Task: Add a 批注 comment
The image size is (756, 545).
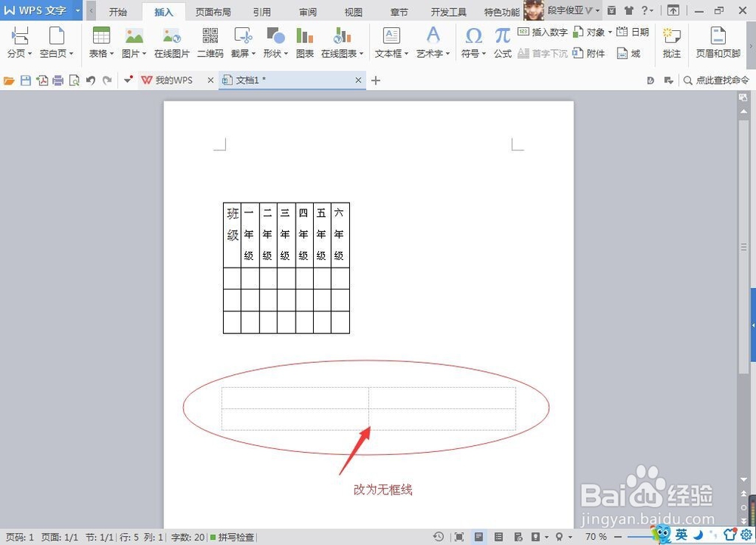Action: [x=671, y=43]
